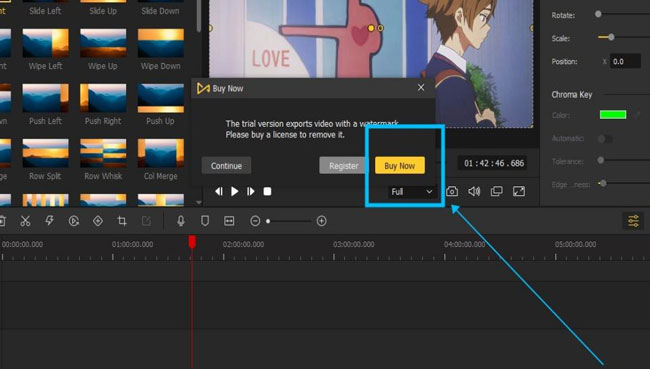Viewport: 650px width, 369px height.
Task: Click the Position X input field
Action: pos(625,61)
